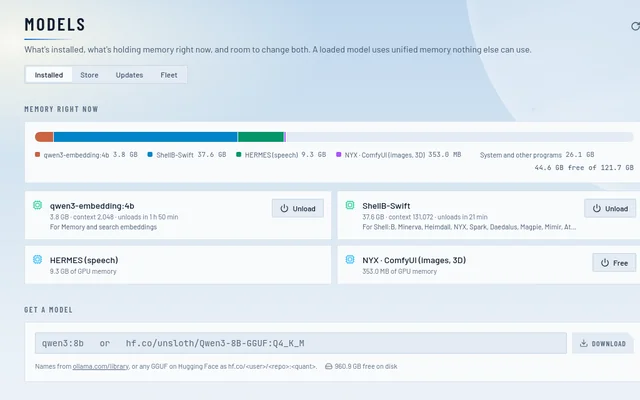Click the 'qwen3-embedding:4b' card title
The height and width of the screenshot is (400, 640).
(x=92, y=206)
